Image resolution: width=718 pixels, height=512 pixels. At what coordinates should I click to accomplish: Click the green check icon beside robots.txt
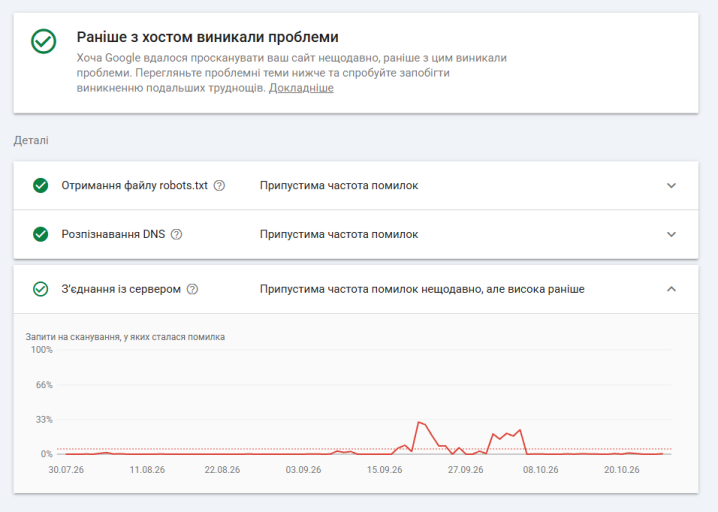[41, 185]
